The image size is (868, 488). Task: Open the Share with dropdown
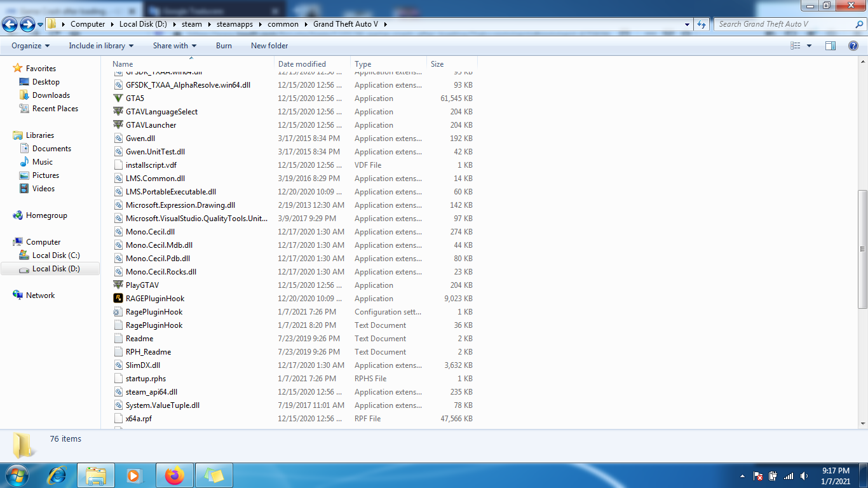[x=175, y=46]
